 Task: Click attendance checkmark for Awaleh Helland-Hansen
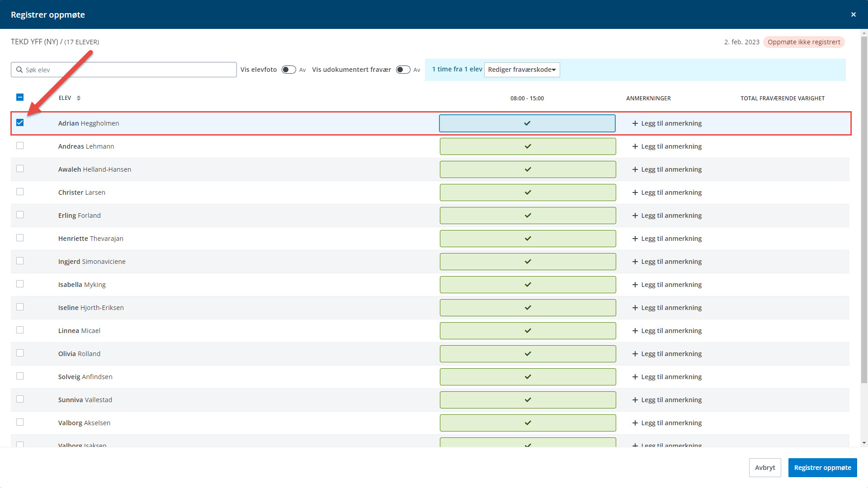[528, 169]
